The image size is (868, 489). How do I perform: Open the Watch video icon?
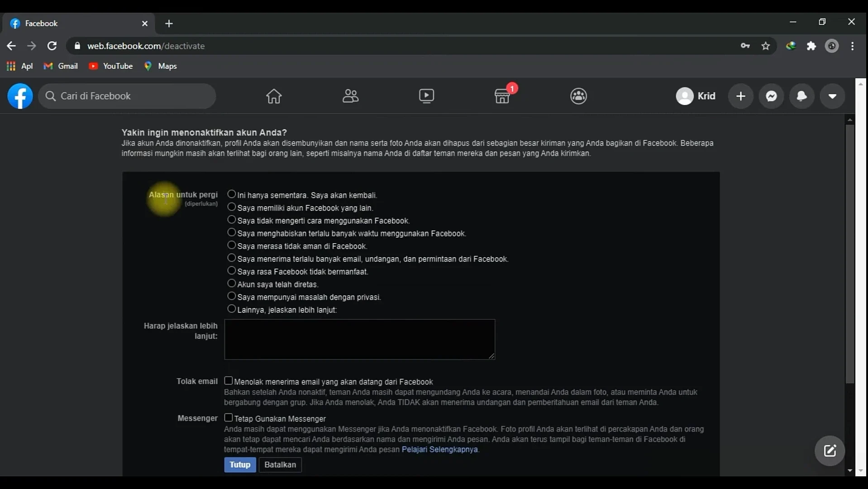(426, 96)
